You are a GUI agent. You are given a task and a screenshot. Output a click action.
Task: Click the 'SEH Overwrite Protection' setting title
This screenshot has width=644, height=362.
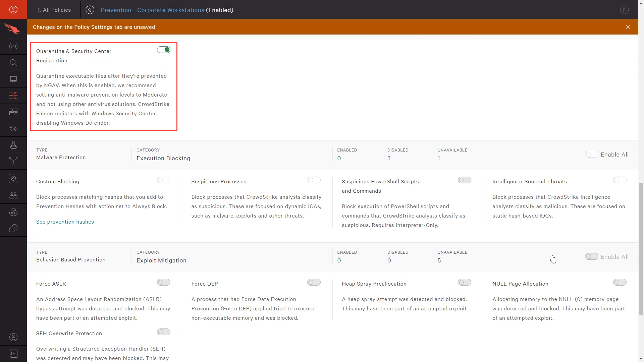(x=69, y=333)
